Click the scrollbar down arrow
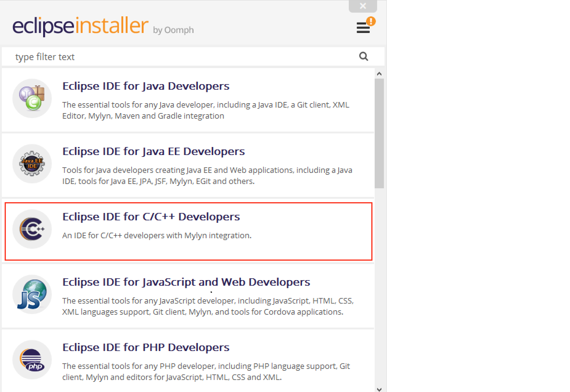570x392 pixels. [379, 389]
